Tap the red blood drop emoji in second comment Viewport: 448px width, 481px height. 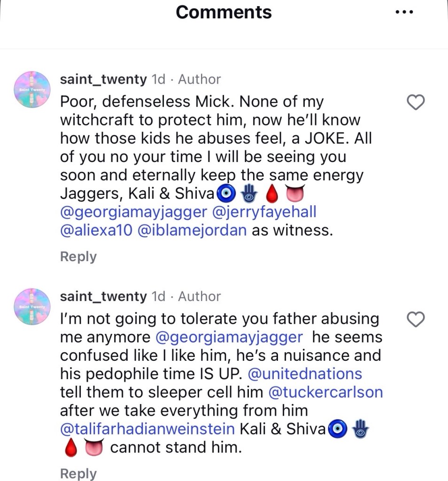click(70, 448)
